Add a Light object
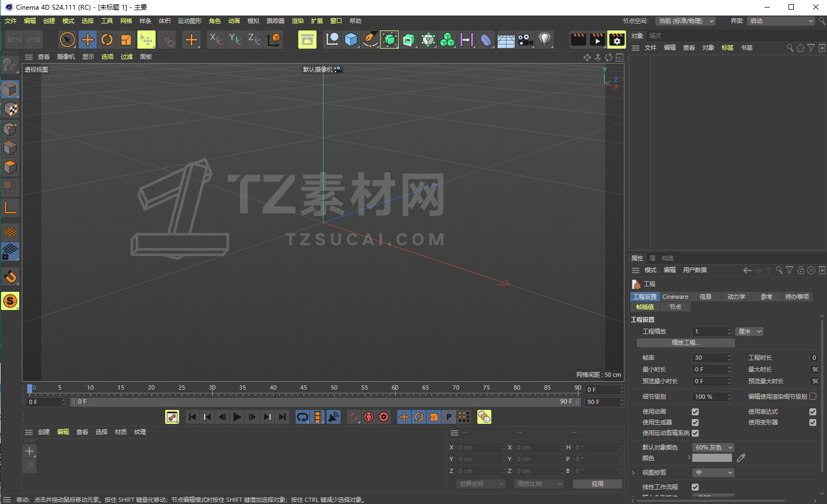The image size is (827, 504). [544, 40]
